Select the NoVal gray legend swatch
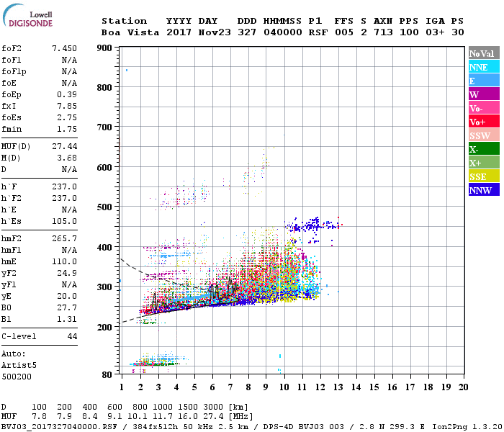This screenshot has height=432, width=504. click(484, 53)
